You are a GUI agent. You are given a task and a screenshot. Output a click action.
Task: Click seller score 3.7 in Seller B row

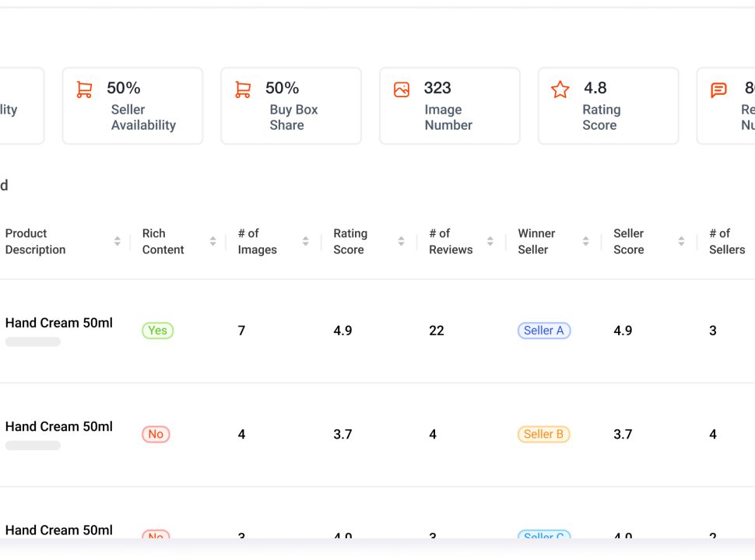(x=623, y=435)
